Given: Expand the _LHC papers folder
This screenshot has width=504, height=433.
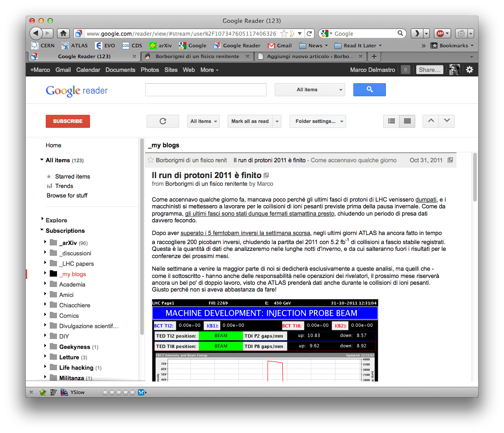Looking at the screenshot, I should pyautogui.click(x=45, y=263).
